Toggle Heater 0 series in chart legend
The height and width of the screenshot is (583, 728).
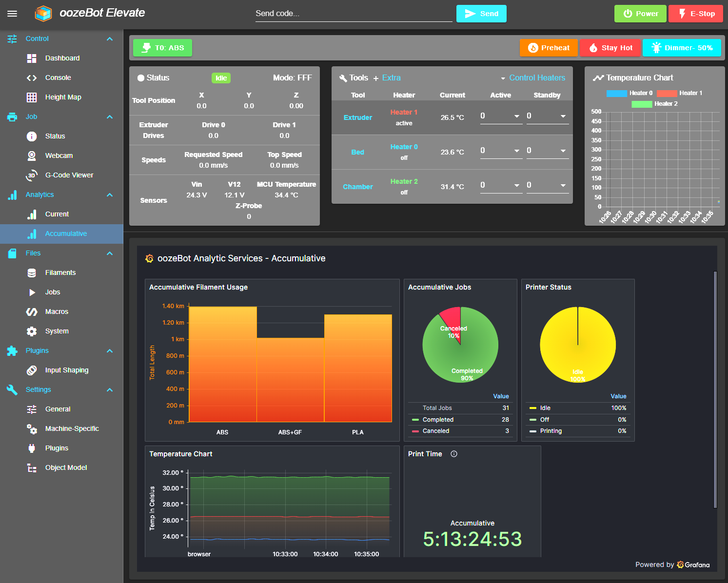[630, 93]
